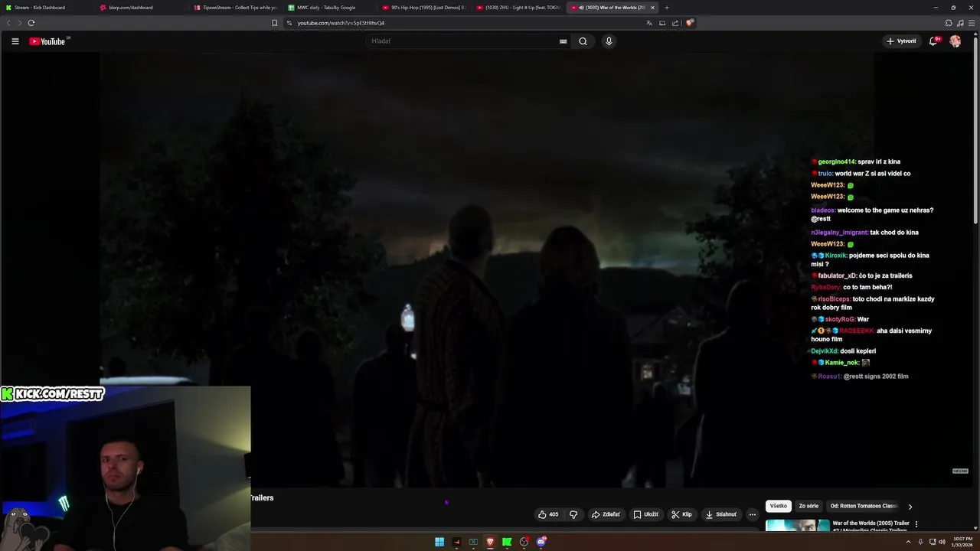Switch to ZHU - Light It Up tab
This screenshot has width=980, height=551.
coord(518,8)
